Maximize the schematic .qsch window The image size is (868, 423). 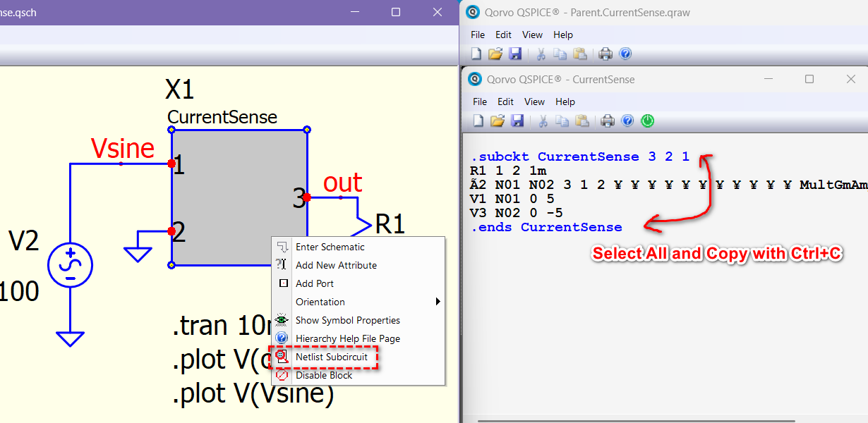pyautogui.click(x=395, y=12)
